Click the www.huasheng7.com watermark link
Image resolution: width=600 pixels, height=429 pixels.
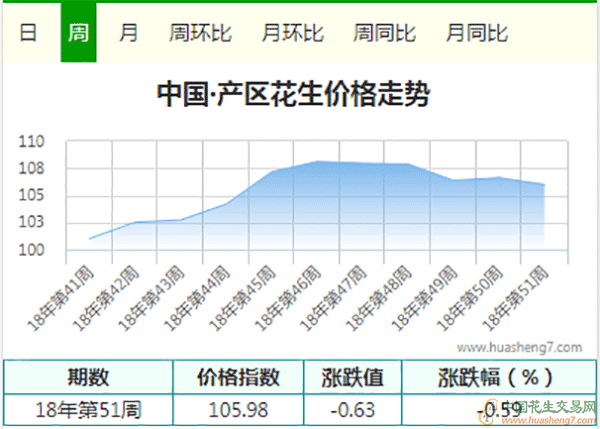[x=519, y=347]
